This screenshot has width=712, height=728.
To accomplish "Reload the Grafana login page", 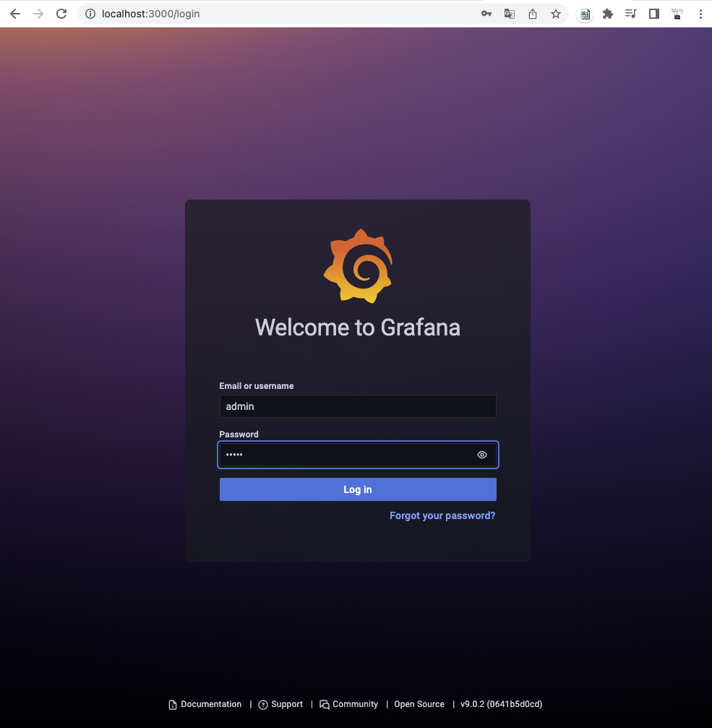I will (x=61, y=14).
